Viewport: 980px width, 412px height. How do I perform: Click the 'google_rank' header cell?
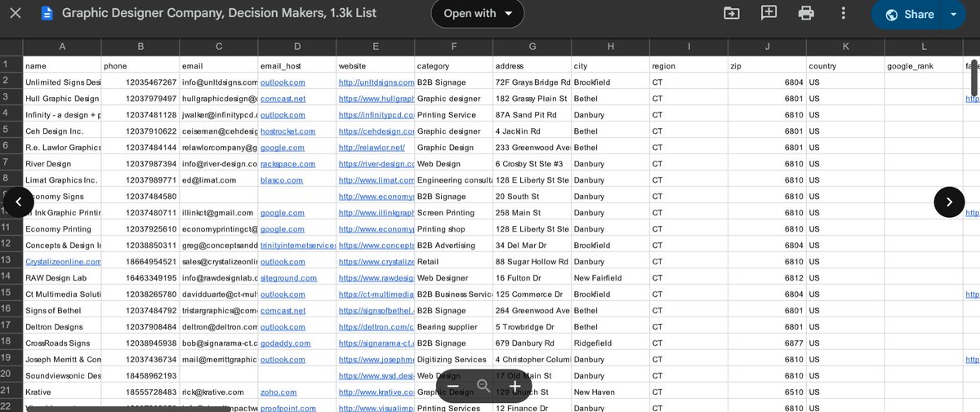point(924,66)
